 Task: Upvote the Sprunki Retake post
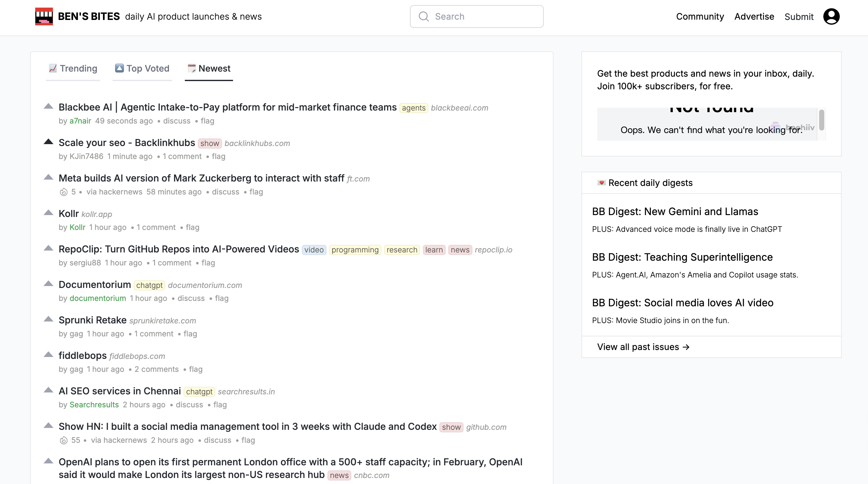(x=49, y=319)
